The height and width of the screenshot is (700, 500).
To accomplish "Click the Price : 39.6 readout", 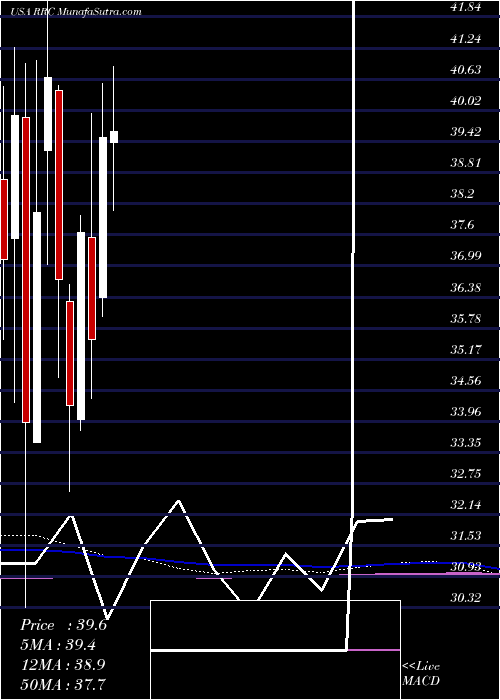I will point(64,625).
